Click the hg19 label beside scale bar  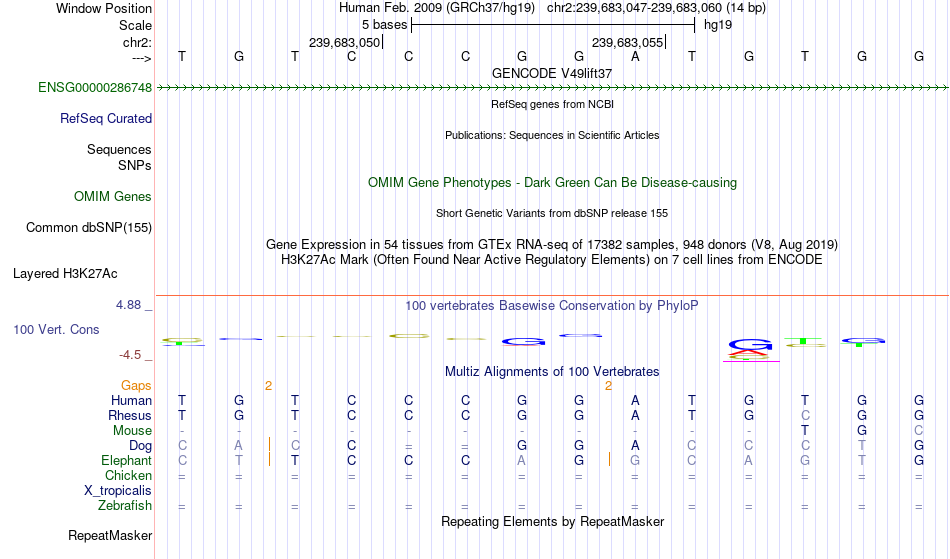[x=718, y=25]
